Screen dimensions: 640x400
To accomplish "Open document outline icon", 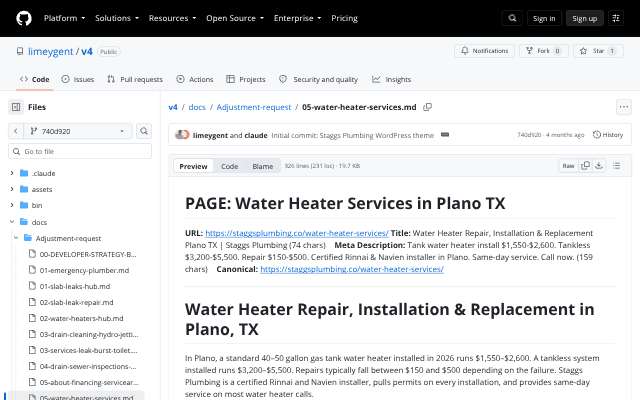I will [x=616, y=166].
